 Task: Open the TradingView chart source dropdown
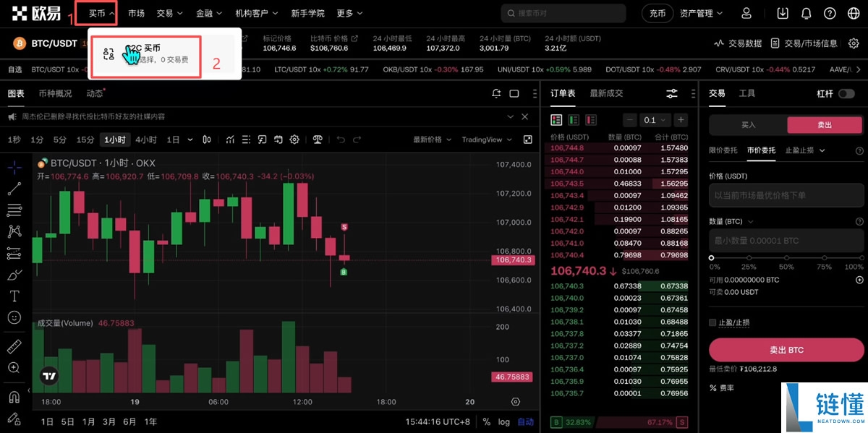click(487, 140)
